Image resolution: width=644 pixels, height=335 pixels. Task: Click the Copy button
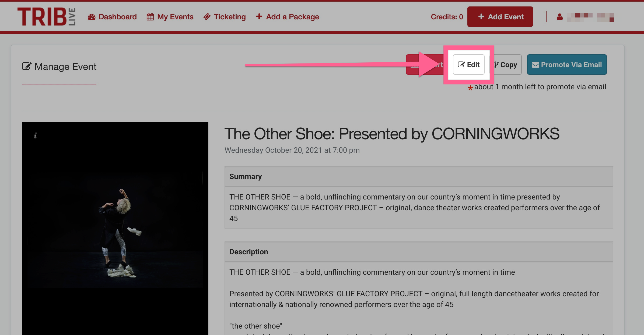(506, 65)
